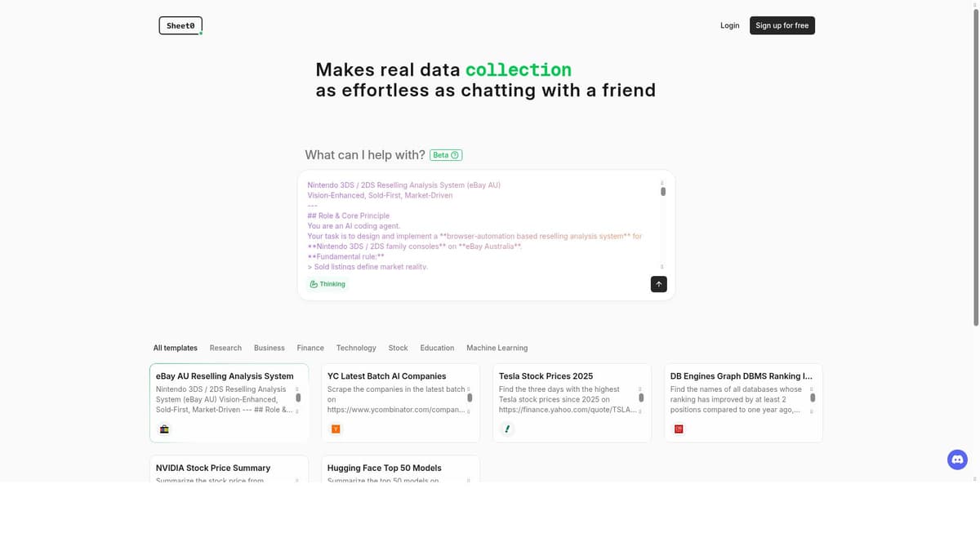This screenshot has height=551, width=980.
Task: Click the green chart icon on Tesla card
Action: coord(507,429)
